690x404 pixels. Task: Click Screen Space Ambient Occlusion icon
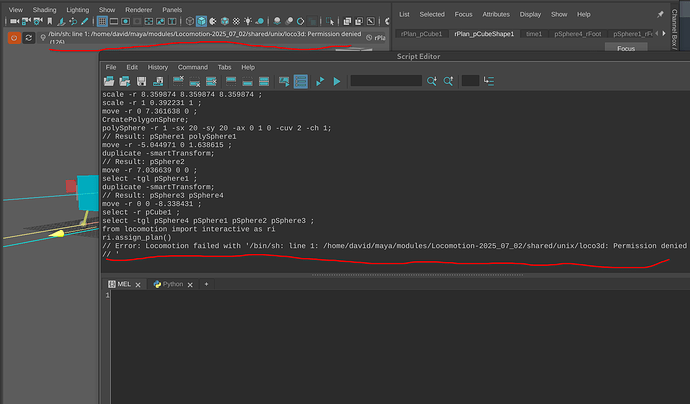coord(277,21)
